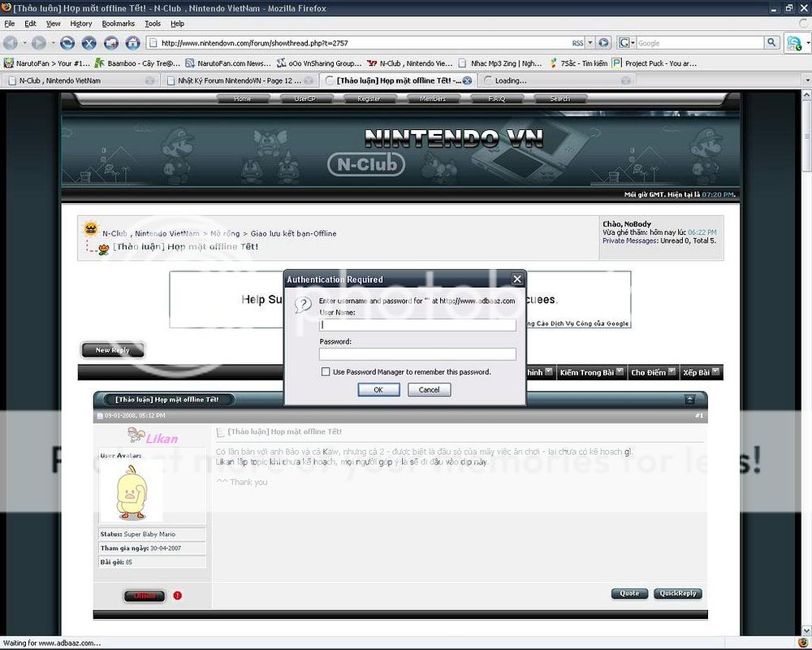812x650 pixels.
Task: Stop loading with the X toolbar icon
Action: tap(89, 43)
